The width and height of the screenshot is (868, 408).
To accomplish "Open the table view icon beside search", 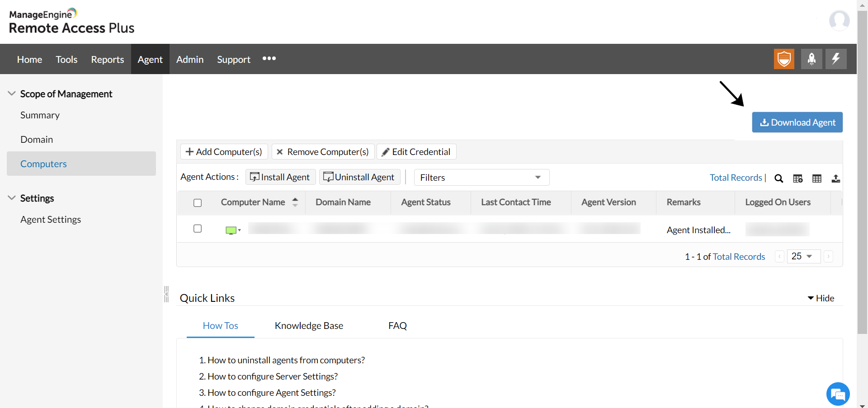I will [817, 178].
